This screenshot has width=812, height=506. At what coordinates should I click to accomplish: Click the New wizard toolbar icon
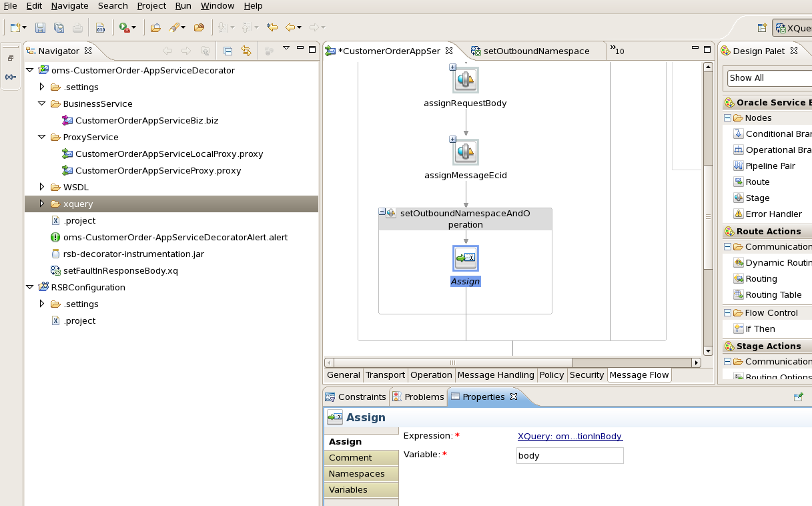click(x=15, y=27)
